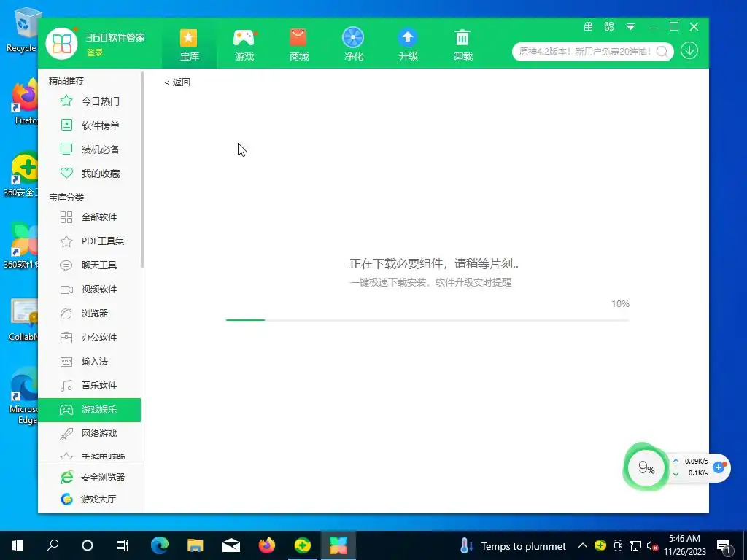Open taskbar search magnifier

coord(53,545)
